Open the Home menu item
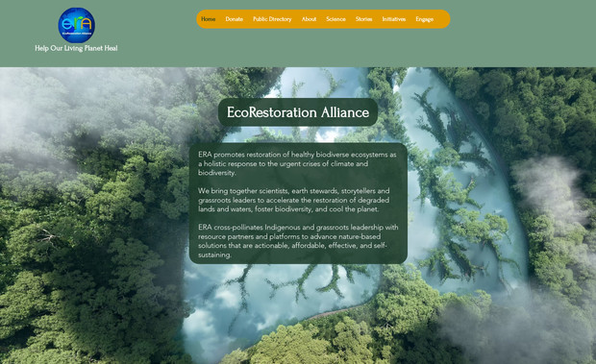This screenshot has width=596, height=364. [x=208, y=19]
